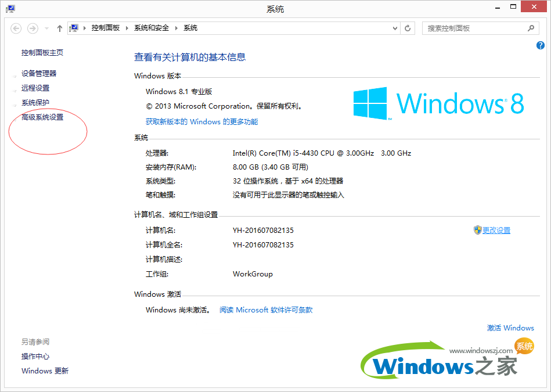551x392 pixels.
Task: Refresh the page with refresh icon
Action: coord(408,28)
